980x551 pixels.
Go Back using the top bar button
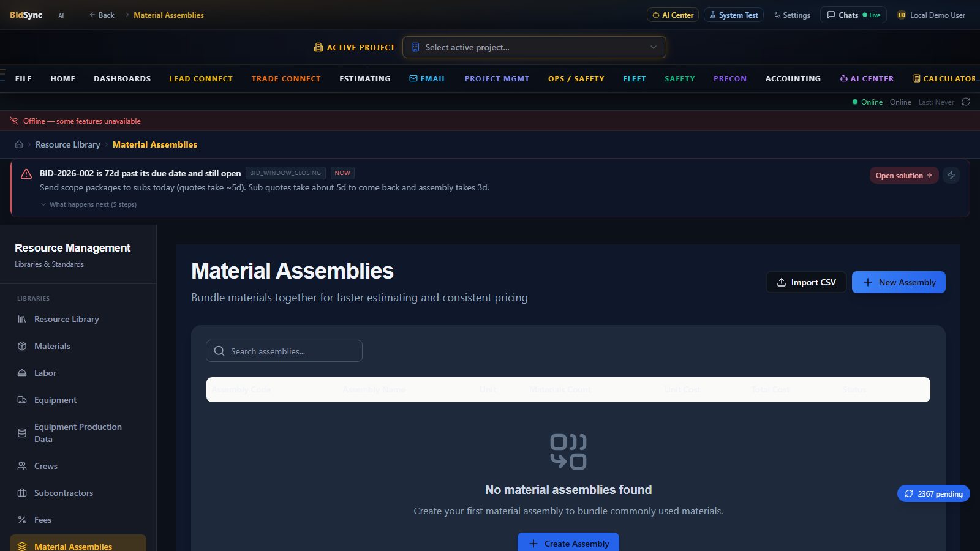(x=102, y=15)
